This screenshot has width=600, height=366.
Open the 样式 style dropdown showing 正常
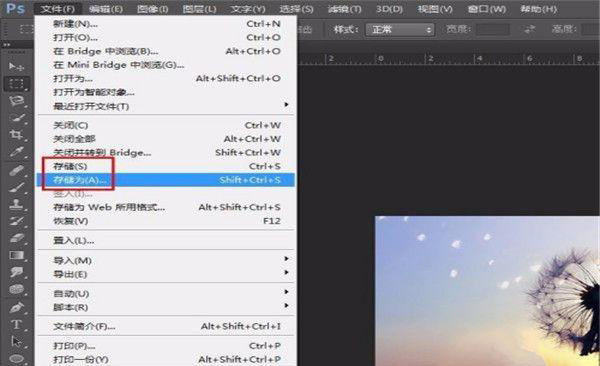(x=400, y=29)
